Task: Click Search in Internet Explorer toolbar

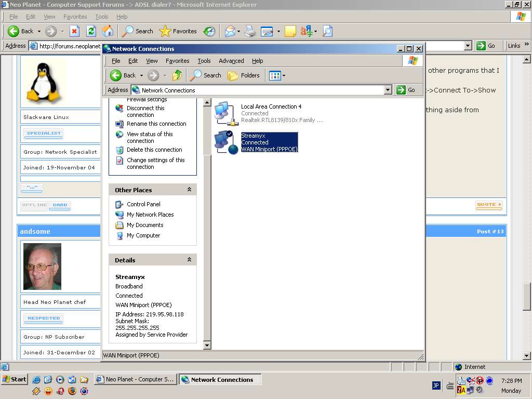Action: pyautogui.click(x=137, y=31)
